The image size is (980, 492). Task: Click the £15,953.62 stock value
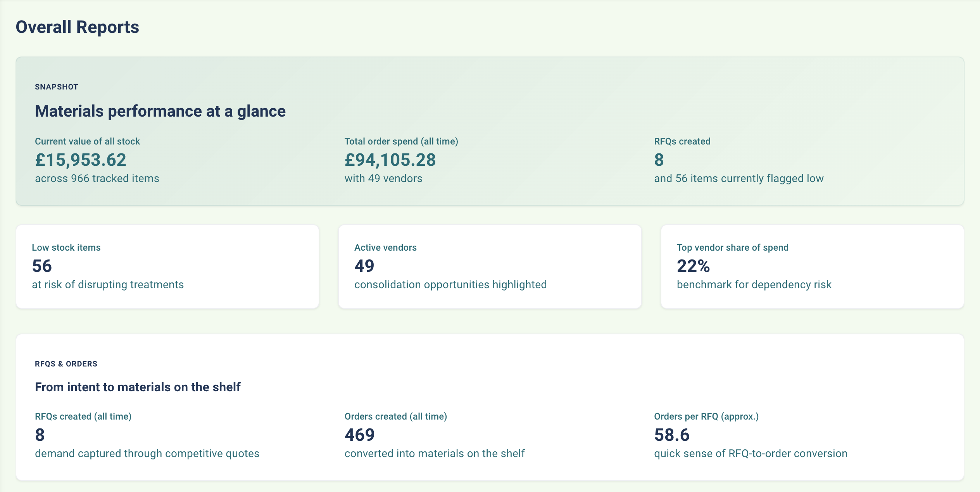(x=80, y=160)
